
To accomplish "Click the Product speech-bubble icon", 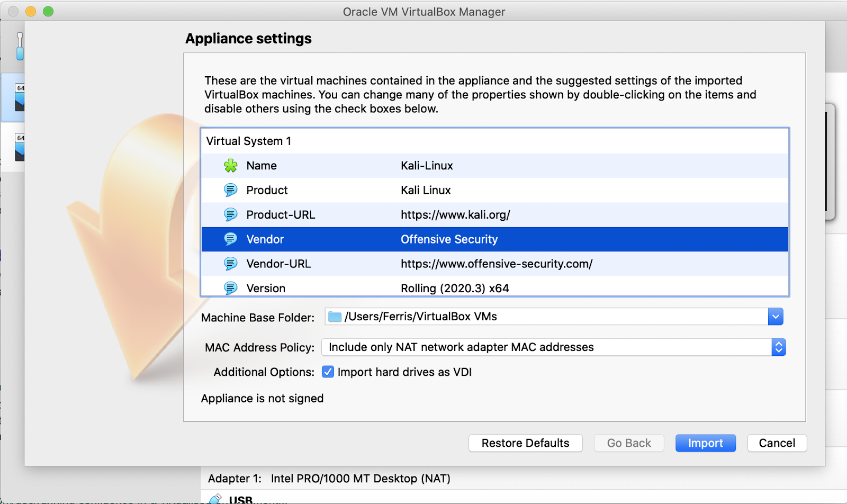I will click(x=230, y=190).
